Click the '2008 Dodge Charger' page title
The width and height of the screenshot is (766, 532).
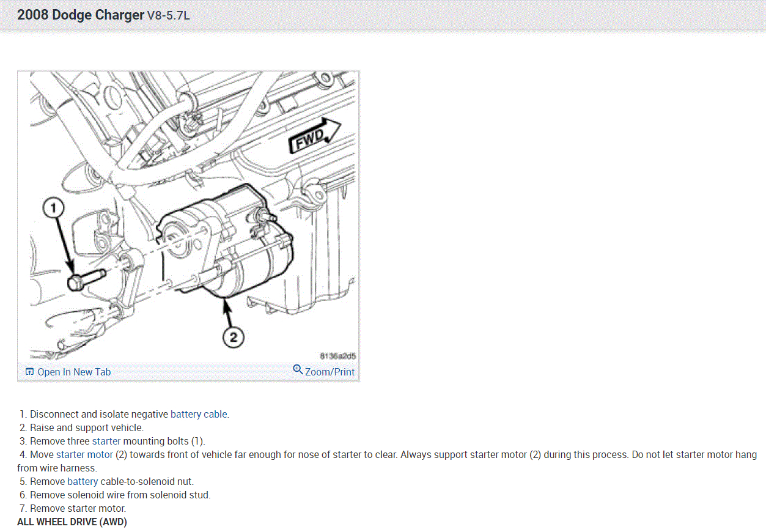coord(81,15)
